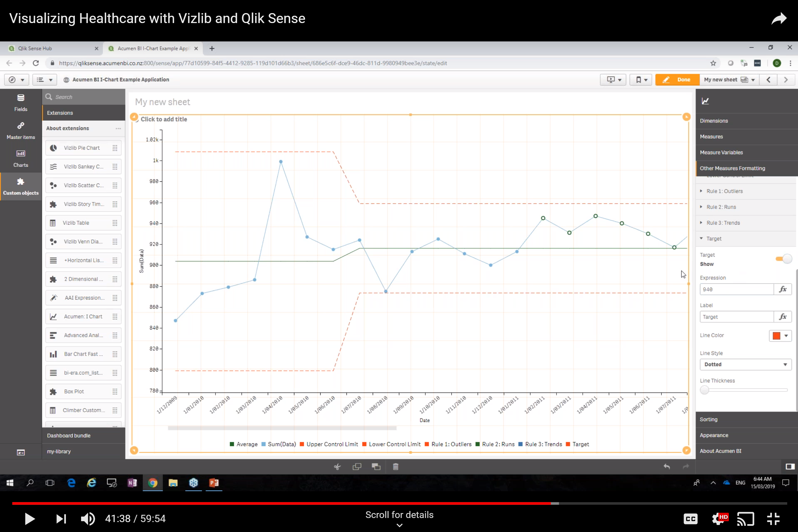Open the Expression editor for Target expression

tap(783, 289)
